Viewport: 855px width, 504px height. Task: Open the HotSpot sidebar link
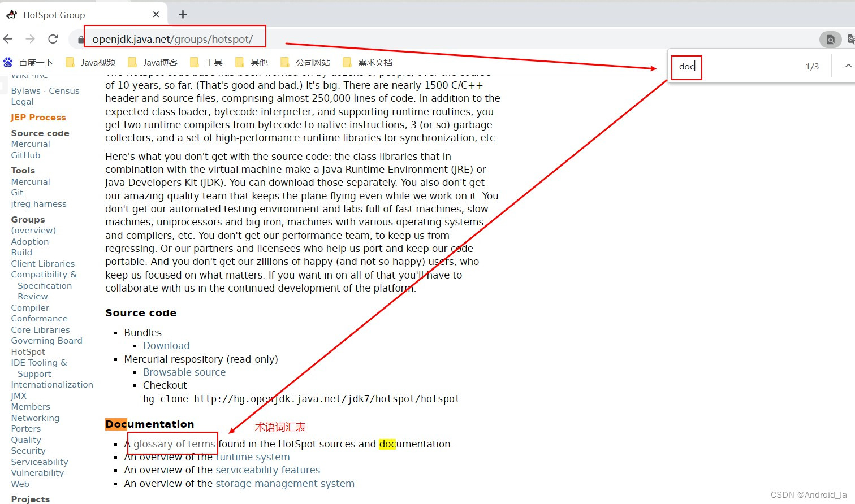(28, 352)
